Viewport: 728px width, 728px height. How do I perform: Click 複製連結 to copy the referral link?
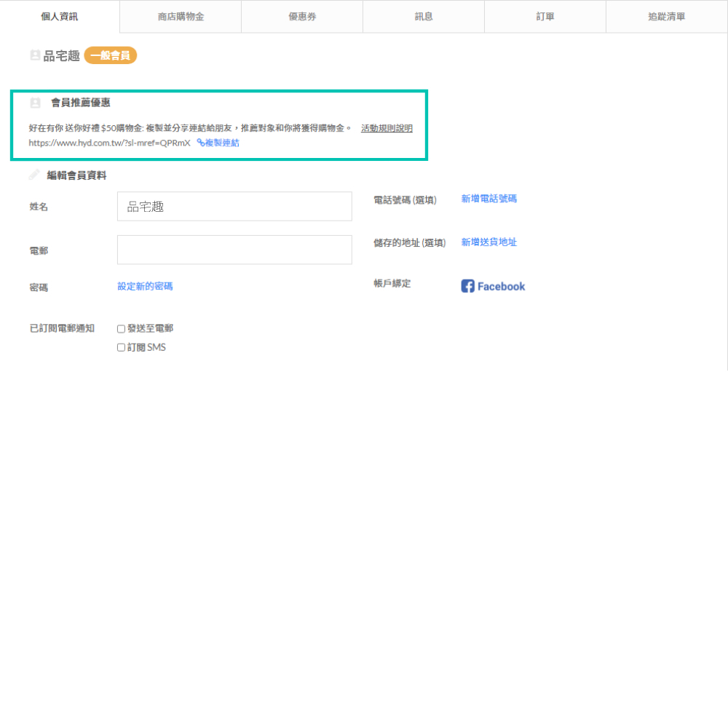[x=218, y=143]
